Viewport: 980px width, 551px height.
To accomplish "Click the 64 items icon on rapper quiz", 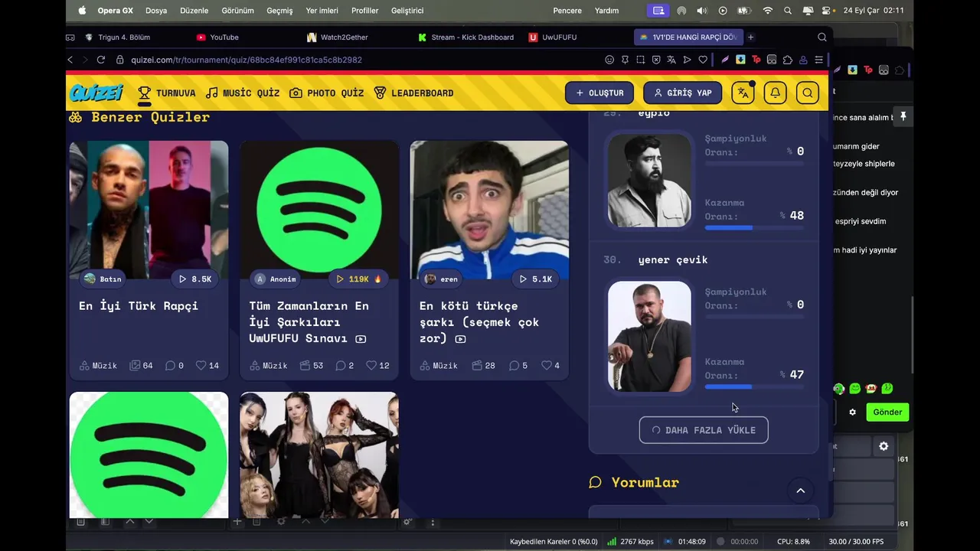I will (135, 366).
